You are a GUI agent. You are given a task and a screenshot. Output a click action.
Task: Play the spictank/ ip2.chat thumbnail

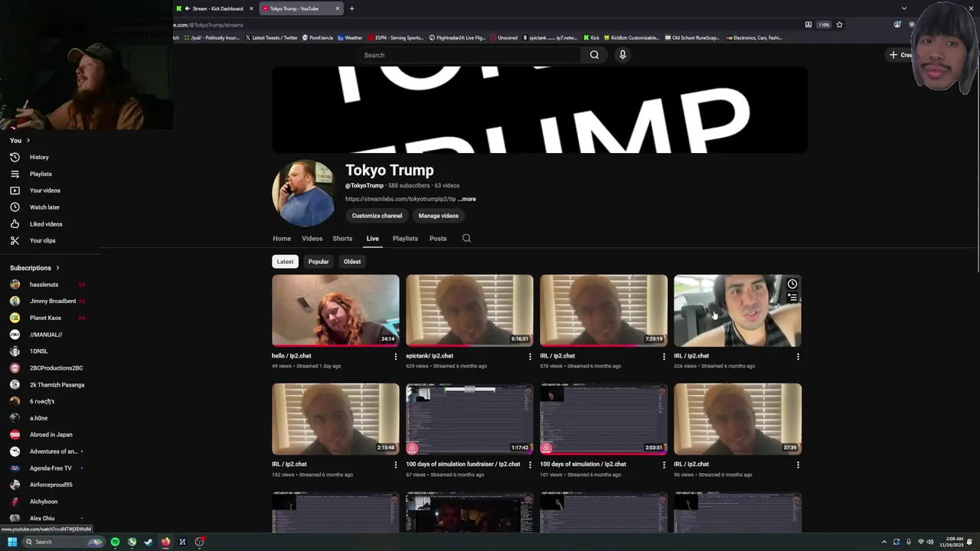coord(469,311)
